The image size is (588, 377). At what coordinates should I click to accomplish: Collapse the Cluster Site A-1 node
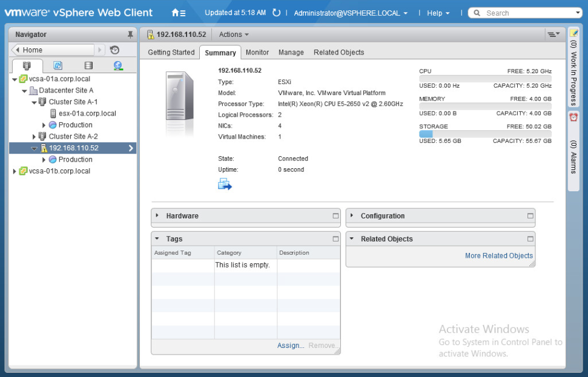(x=34, y=102)
